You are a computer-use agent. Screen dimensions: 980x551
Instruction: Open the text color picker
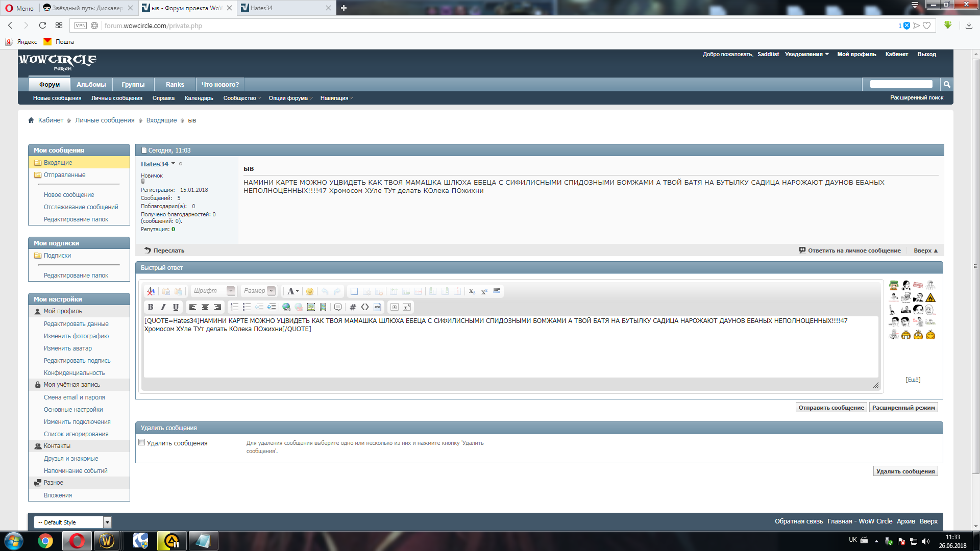coord(292,291)
